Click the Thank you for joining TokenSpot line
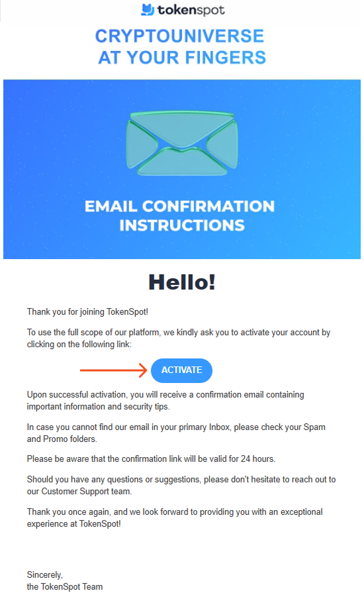The image size is (364, 595). click(x=87, y=312)
